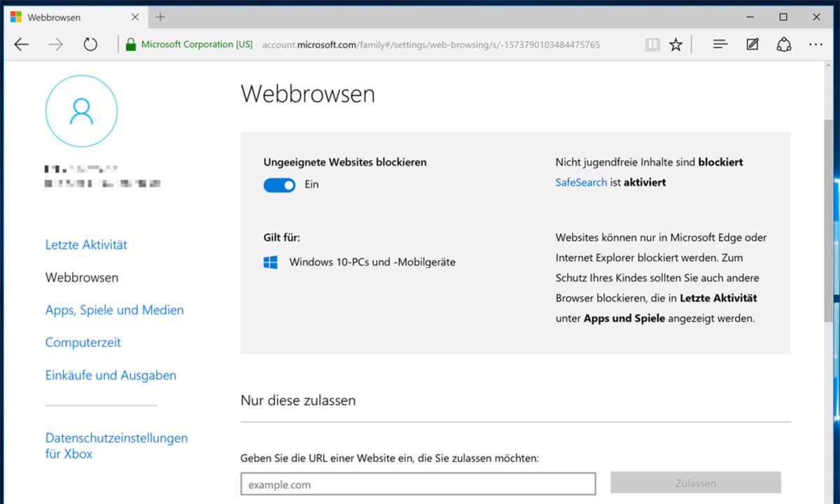Click the Windows logo next to Windows 10-PCs
The height and width of the screenshot is (504, 840).
tap(271, 262)
